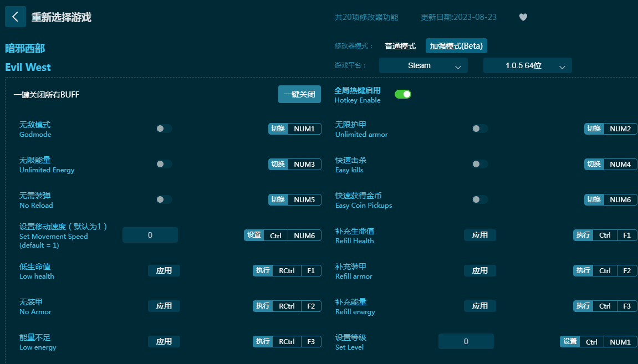The width and height of the screenshot is (638, 364).
Task: Click 设置 button for Set Level
Action: tap(570, 342)
